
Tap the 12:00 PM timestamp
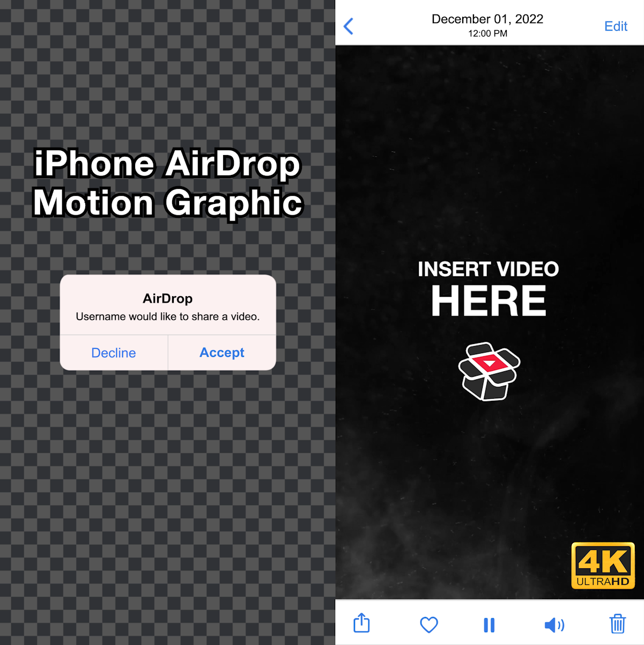pyautogui.click(x=487, y=33)
